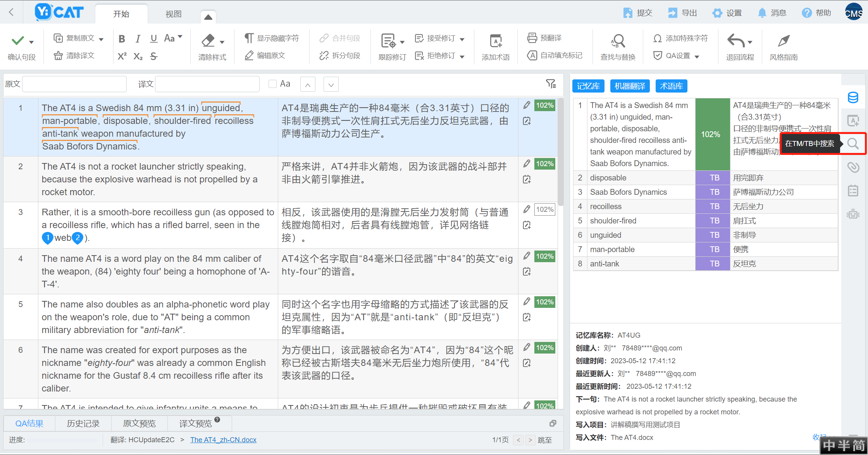Image resolution: width=868 pixels, height=455 pixels.
Task: Click the paperclip attachment sidebar icon
Action: (x=853, y=167)
